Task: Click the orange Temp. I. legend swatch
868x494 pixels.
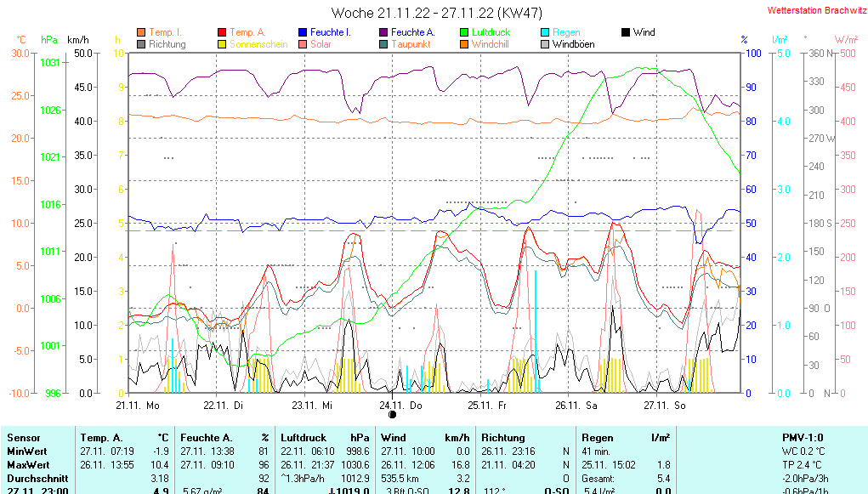Action: click(x=141, y=32)
